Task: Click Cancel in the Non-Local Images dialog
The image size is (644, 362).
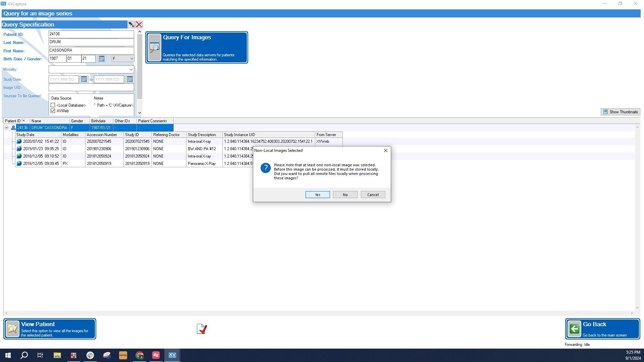Action: (373, 195)
